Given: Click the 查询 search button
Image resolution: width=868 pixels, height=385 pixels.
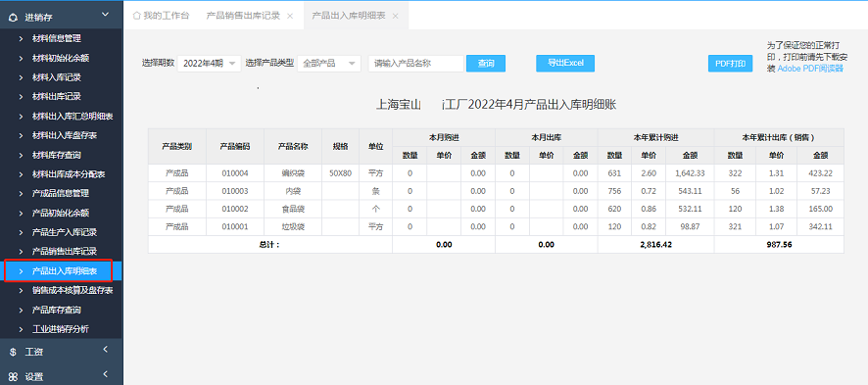Looking at the screenshot, I should point(486,63).
